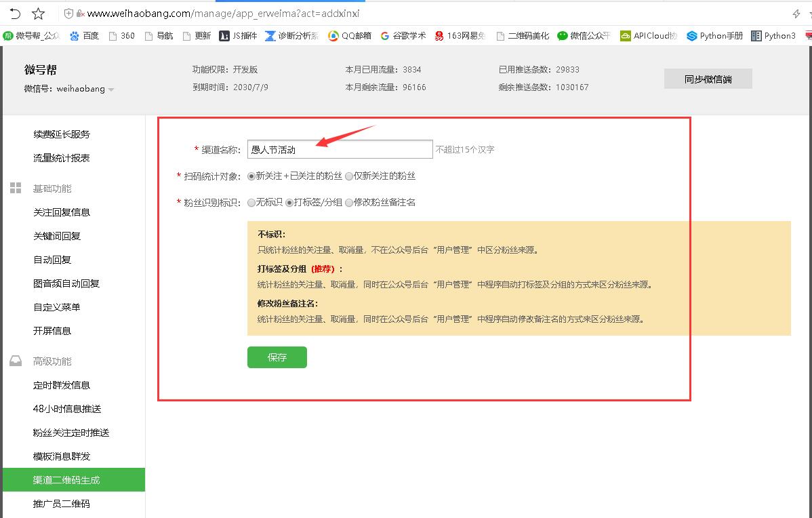Expand the weihaobang account dropdown arrow
This screenshot has width=812, height=518.
tap(111, 89)
